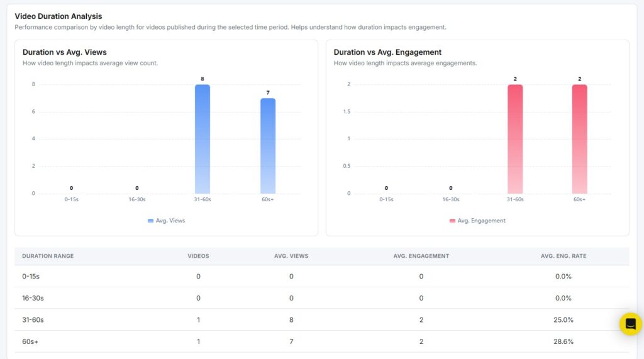
Task: Click the Duration vs Avg. Engagement title
Action: 387,52
